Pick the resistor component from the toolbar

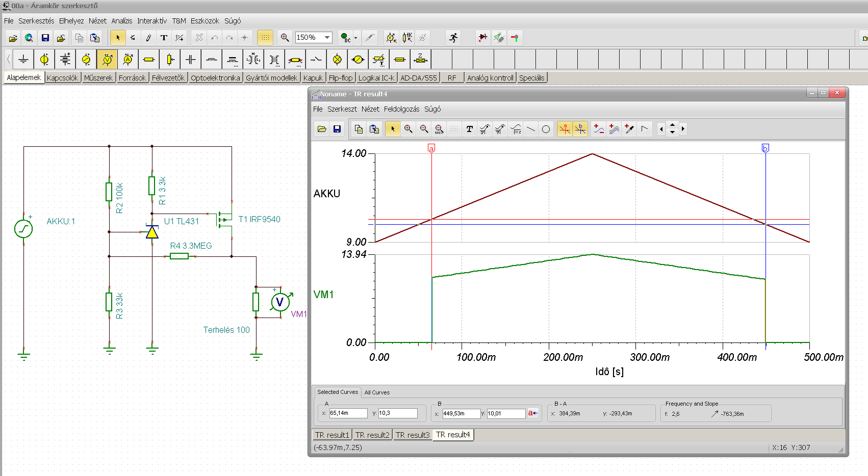149,60
